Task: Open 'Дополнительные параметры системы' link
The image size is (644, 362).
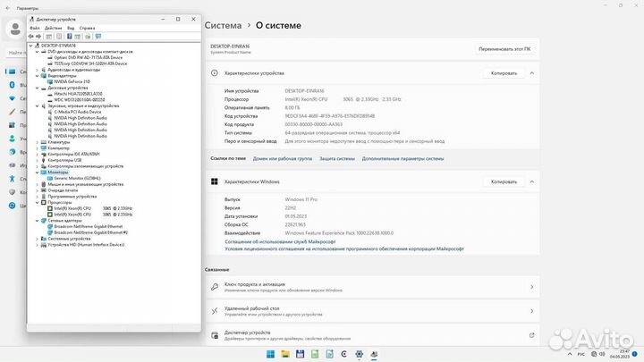Action: pos(402,158)
